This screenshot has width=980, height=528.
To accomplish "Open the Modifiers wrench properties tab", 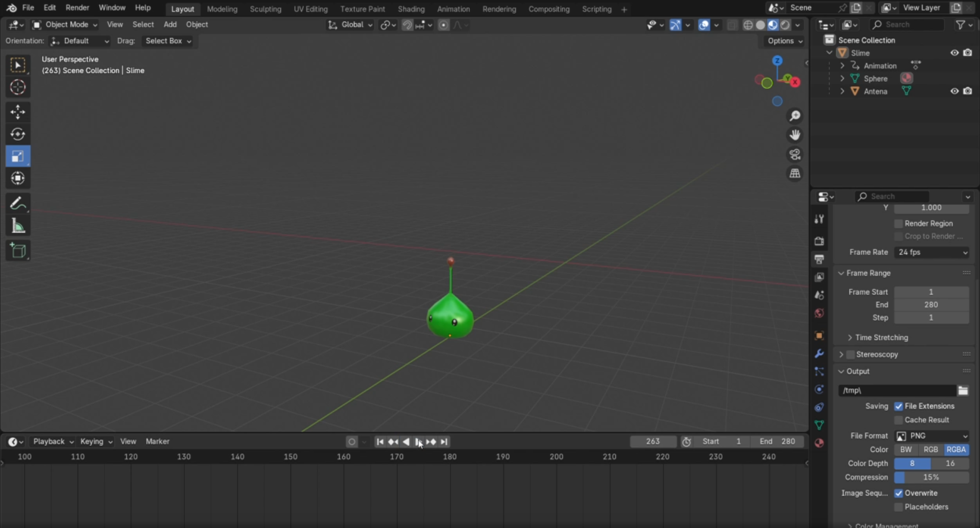I will [x=819, y=353].
